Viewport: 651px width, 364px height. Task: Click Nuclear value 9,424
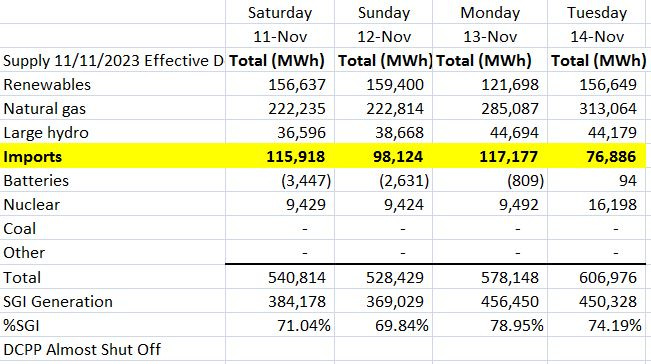pos(404,204)
